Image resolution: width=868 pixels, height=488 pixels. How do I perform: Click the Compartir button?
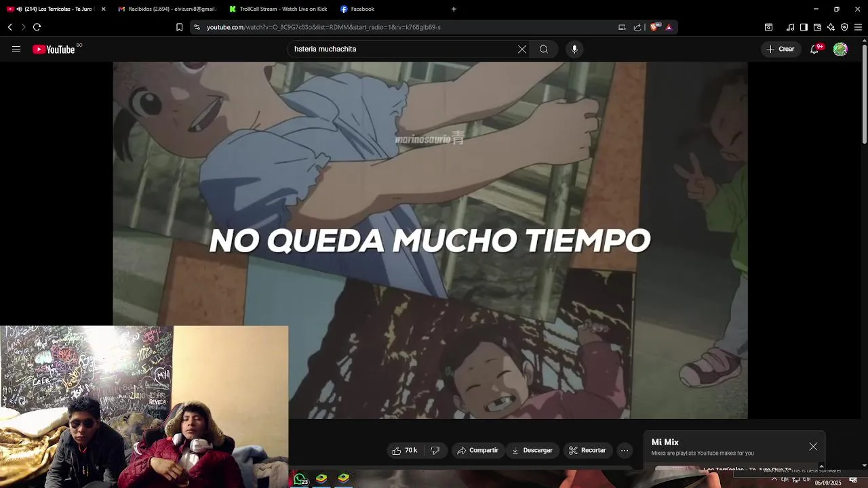coord(477,450)
